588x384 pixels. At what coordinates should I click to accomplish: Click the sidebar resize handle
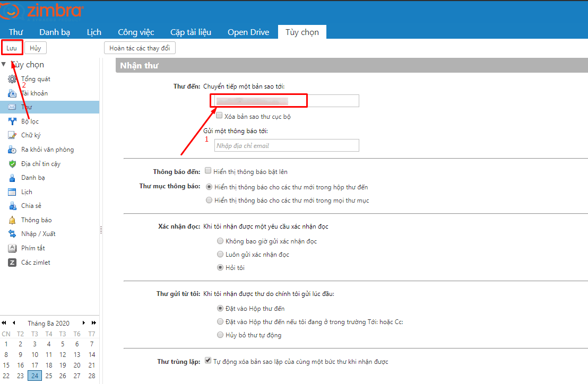(x=101, y=230)
